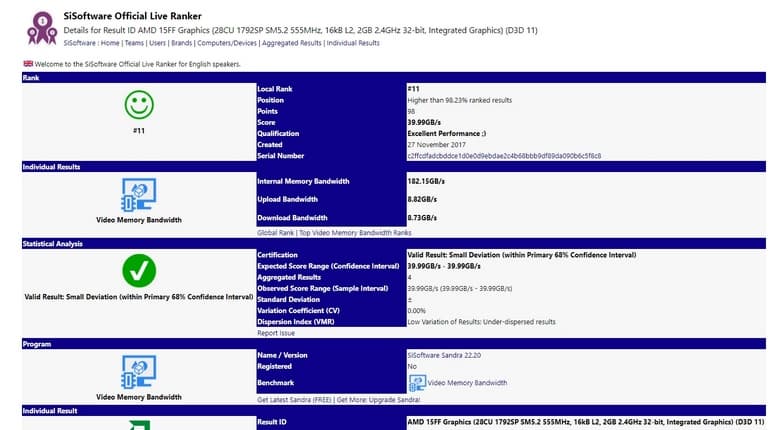This screenshot has height=430, width=780.
Task: Open the Video Memory Bandwidth benchmark link
Action: click(468, 383)
